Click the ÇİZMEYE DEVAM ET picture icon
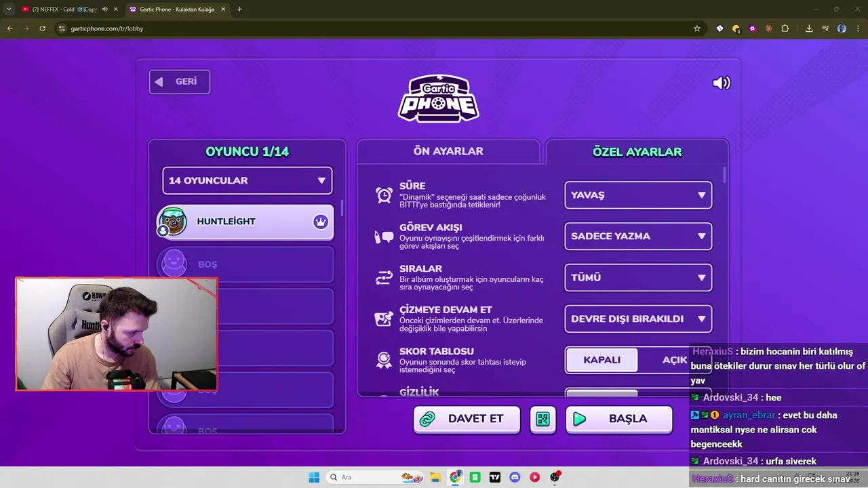 coord(384,319)
